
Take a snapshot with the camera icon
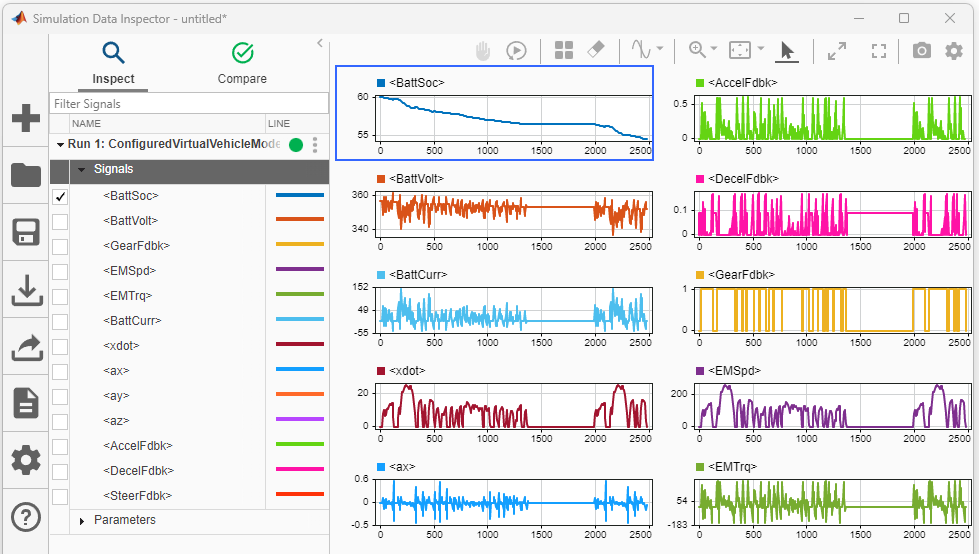922,51
